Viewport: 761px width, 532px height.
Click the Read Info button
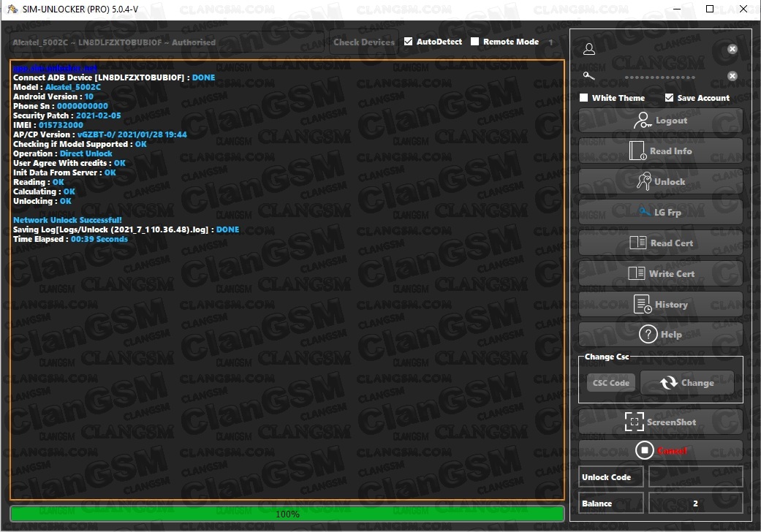[x=661, y=151]
